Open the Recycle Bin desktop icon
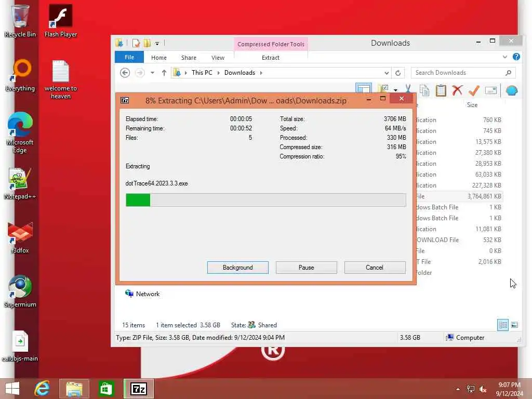This screenshot has height=399, width=532. pos(20,21)
